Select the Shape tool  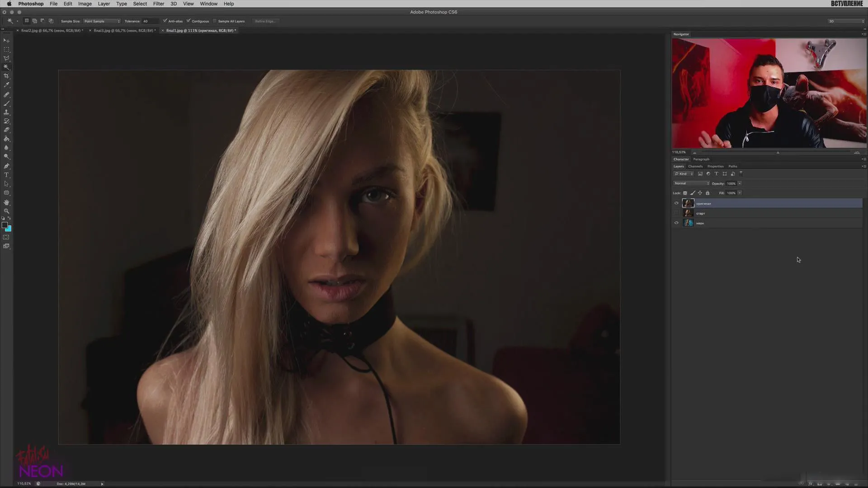6,193
